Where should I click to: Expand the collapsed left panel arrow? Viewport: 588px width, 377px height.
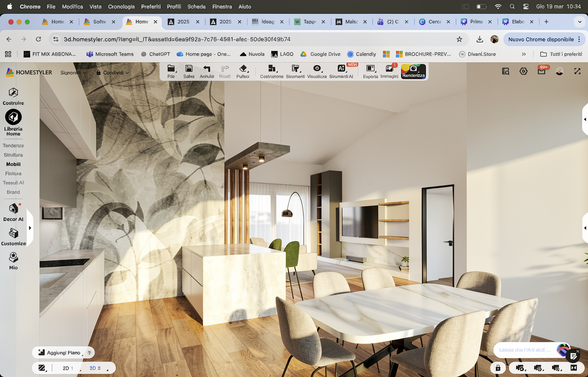(x=30, y=228)
